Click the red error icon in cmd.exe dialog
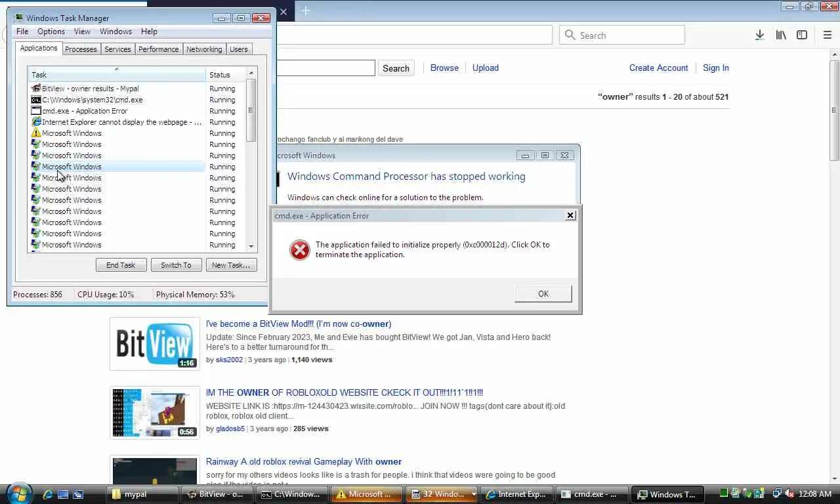 coord(300,249)
